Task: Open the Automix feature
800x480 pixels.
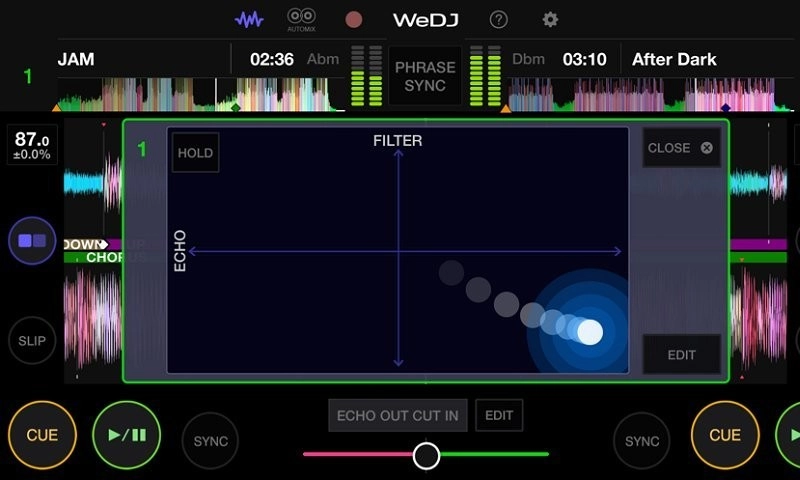Action: pos(301,20)
